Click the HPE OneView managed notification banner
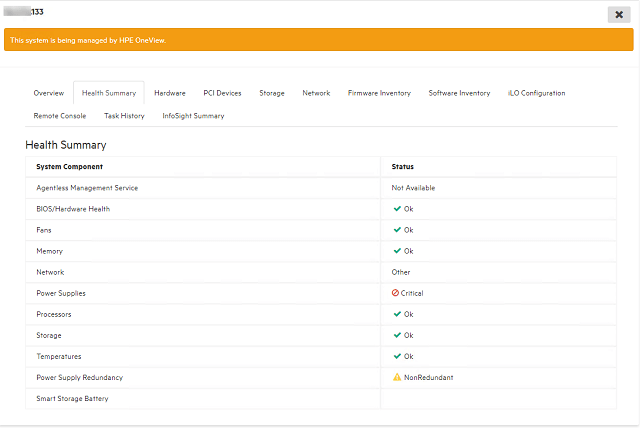This screenshot has height=428, width=640. point(319,39)
